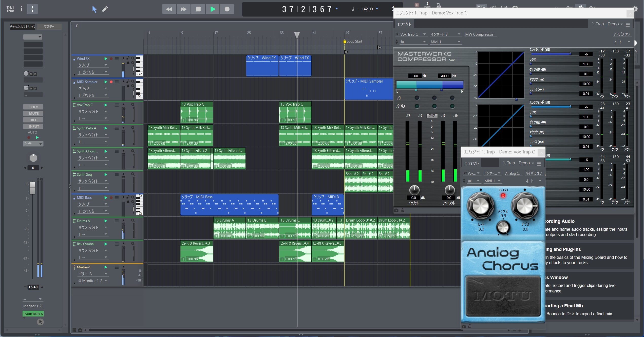This screenshot has height=337, width=644.
Task: Open Rev Cymbal track hamburger menu
Action: coord(117,244)
